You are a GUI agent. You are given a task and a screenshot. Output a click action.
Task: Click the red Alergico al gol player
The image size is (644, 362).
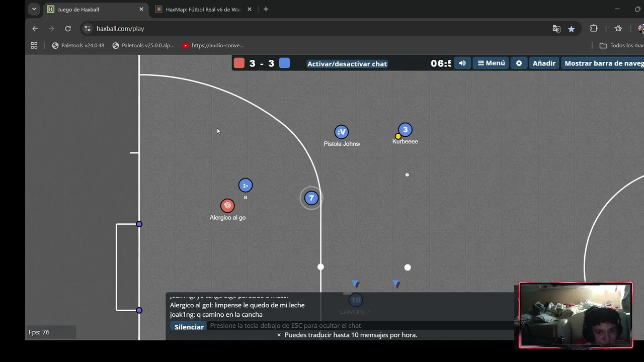coord(227,206)
